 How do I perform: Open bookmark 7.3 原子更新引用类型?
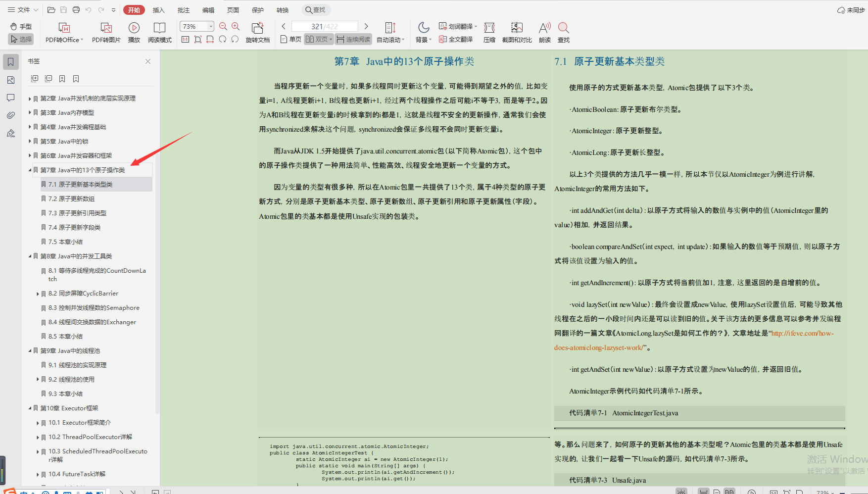click(x=77, y=213)
